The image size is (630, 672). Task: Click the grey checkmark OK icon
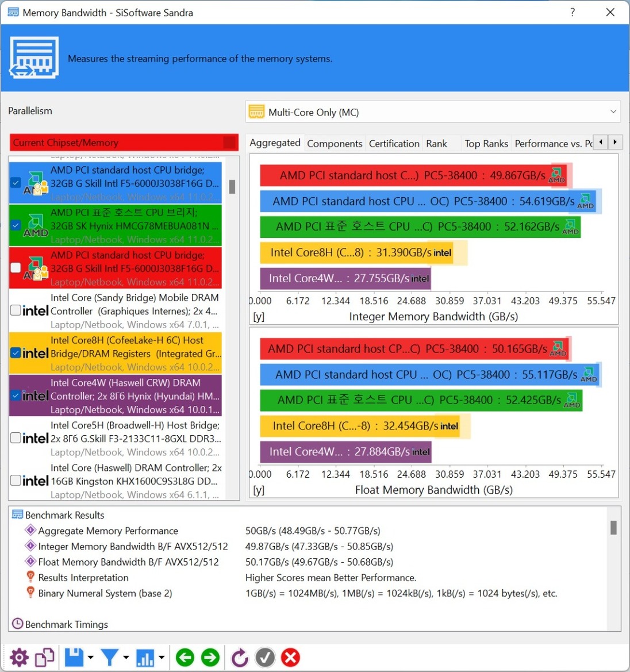265,658
